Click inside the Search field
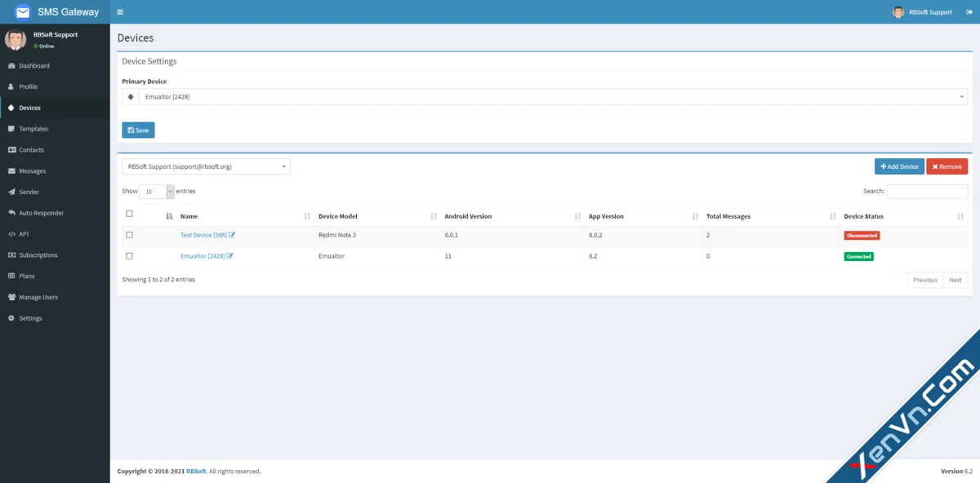Image resolution: width=980 pixels, height=483 pixels. [x=927, y=191]
